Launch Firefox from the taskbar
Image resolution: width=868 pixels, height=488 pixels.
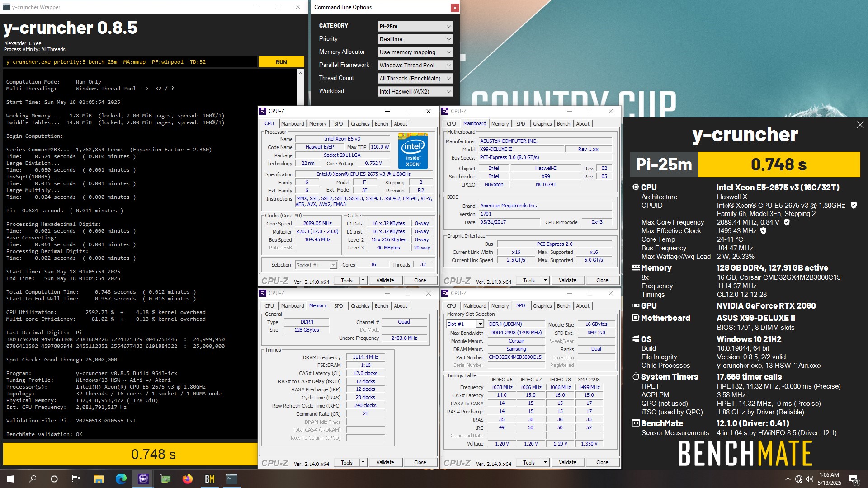tap(188, 479)
